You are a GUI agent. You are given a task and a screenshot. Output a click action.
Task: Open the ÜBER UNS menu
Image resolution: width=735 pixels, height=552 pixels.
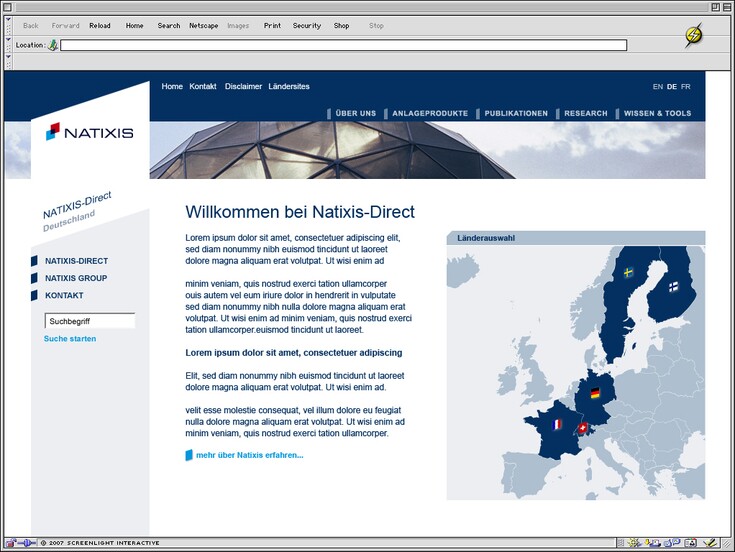355,113
